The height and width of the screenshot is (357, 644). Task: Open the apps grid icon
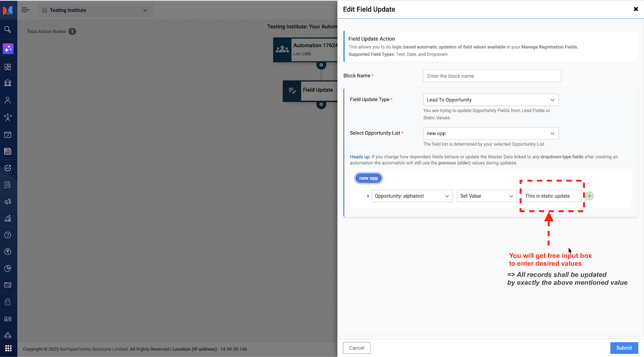click(x=8, y=348)
